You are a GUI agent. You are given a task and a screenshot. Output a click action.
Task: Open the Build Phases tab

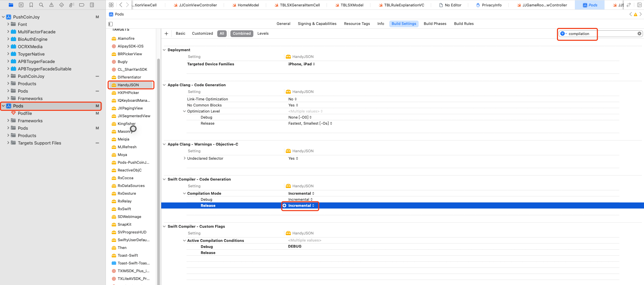click(435, 24)
